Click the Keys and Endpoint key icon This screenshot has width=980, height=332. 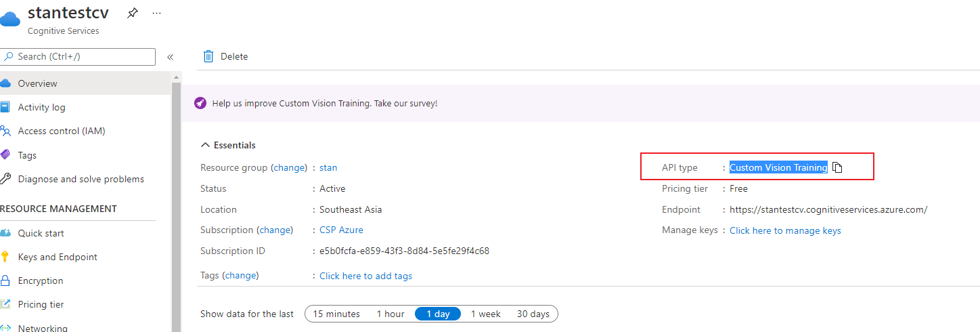click(x=5, y=257)
